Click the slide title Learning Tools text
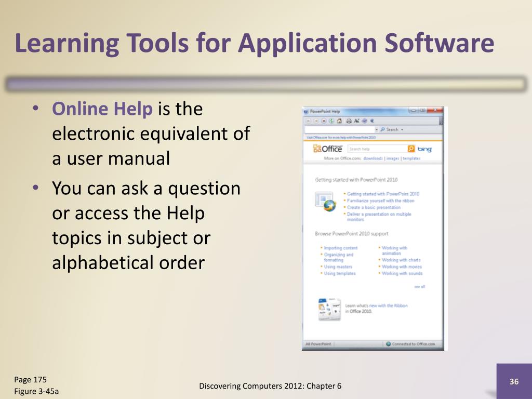Image resolution: width=532 pixels, height=399 pixels. (x=254, y=43)
